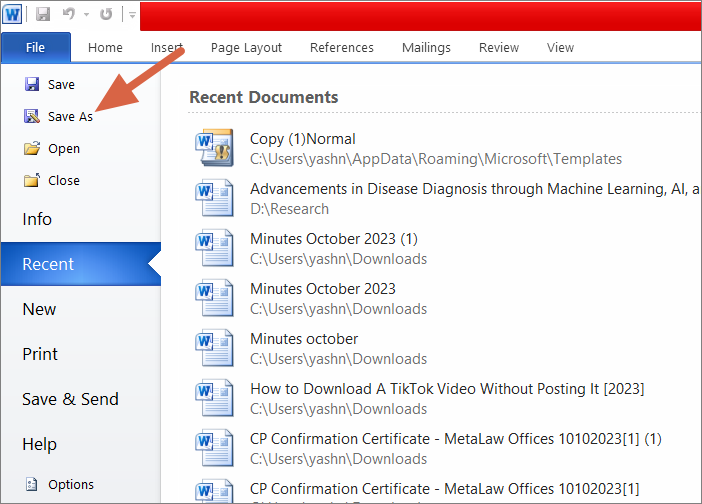
Task: Switch to the Page Layout tab
Action: 246,47
